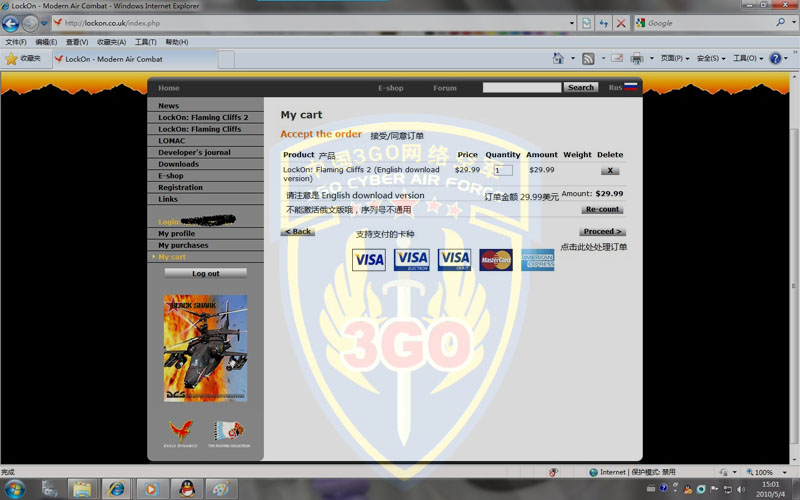Open 文件(F) menu
This screenshot has width=800, height=500.
pos(16,42)
